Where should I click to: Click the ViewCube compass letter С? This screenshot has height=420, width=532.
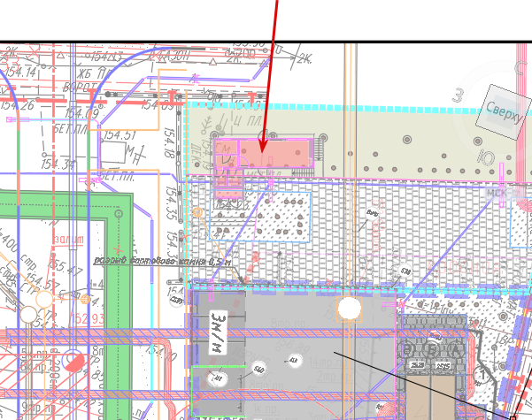pos(521,68)
